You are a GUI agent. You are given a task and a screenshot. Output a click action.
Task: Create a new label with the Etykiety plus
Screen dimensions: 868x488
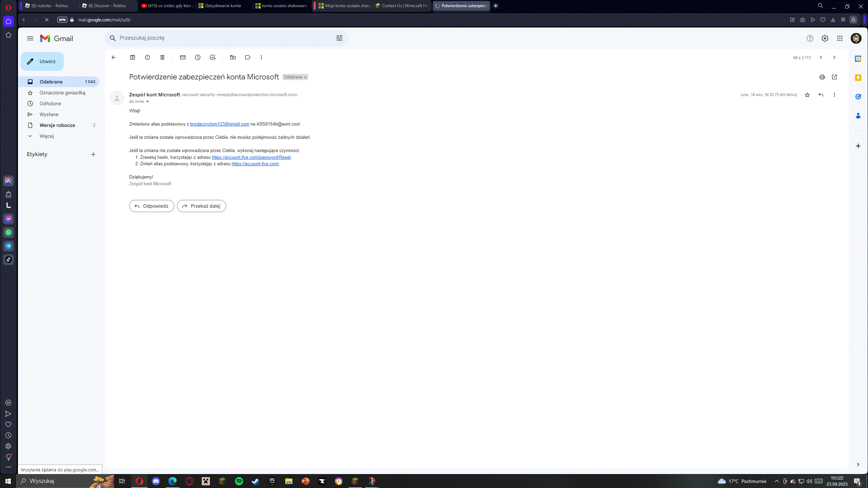(93, 154)
